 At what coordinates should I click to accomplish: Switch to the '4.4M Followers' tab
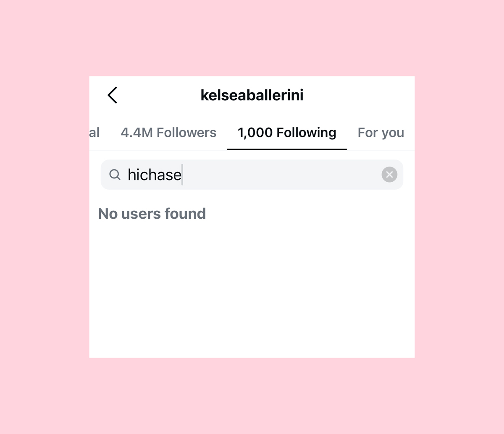[x=168, y=133]
